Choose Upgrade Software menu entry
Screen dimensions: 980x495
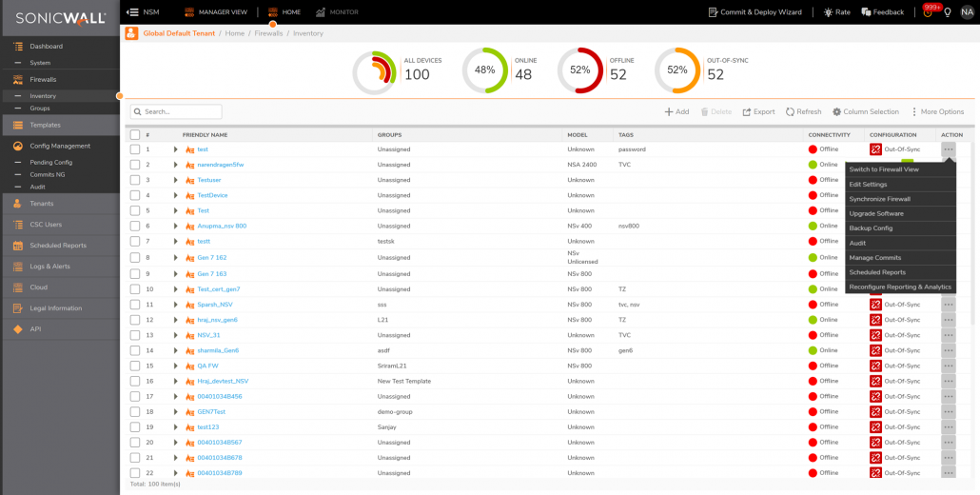(901, 214)
